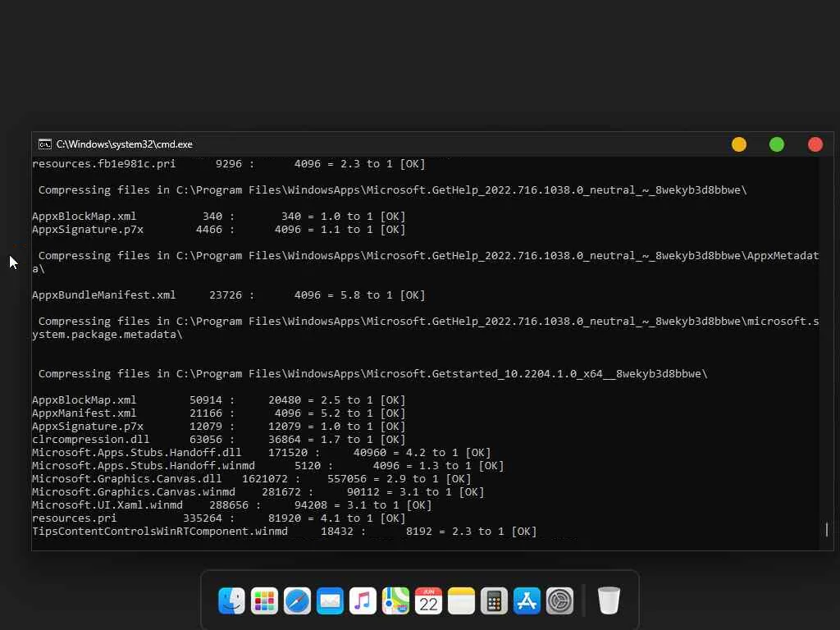
Task: Click the cmd.exe title bar icon
Action: pos(45,144)
